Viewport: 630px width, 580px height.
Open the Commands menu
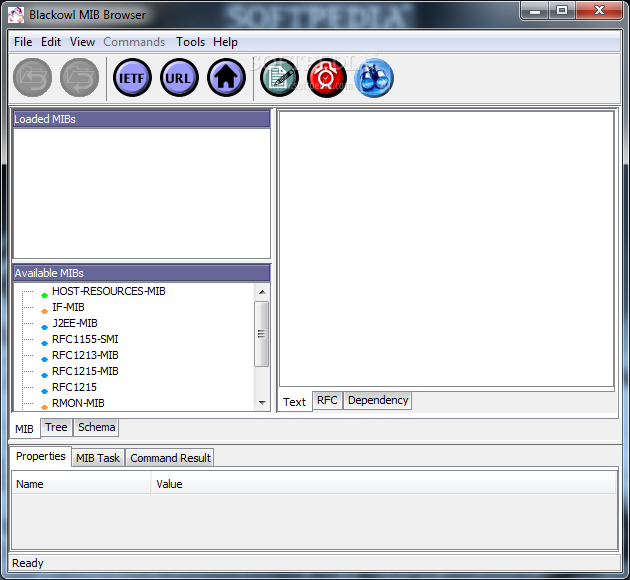pyautogui.click(x=134, y=42)
